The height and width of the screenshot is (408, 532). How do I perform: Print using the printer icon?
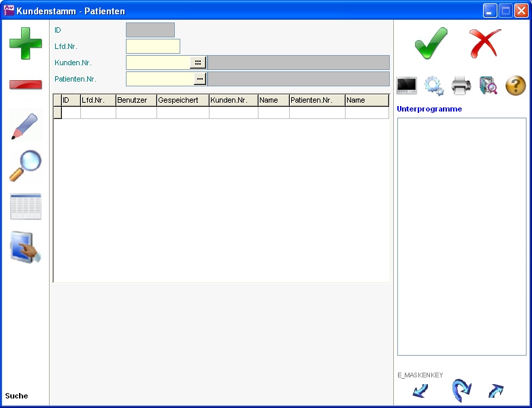click(461, 86)
